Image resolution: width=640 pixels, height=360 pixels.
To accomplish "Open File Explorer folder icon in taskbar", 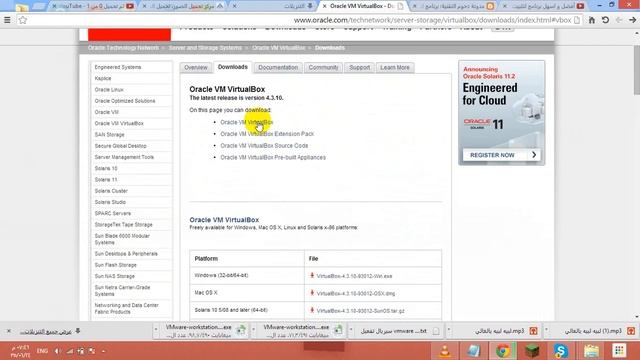I will coord(591,351).
